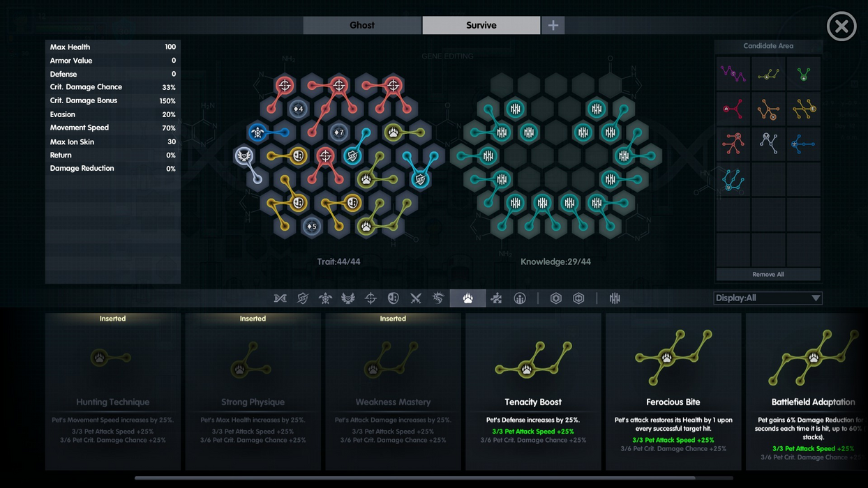Select the dragon filter icon
The width and height of the screenshot is (868, 488).
pyautogui.click(x=438, y=298)
